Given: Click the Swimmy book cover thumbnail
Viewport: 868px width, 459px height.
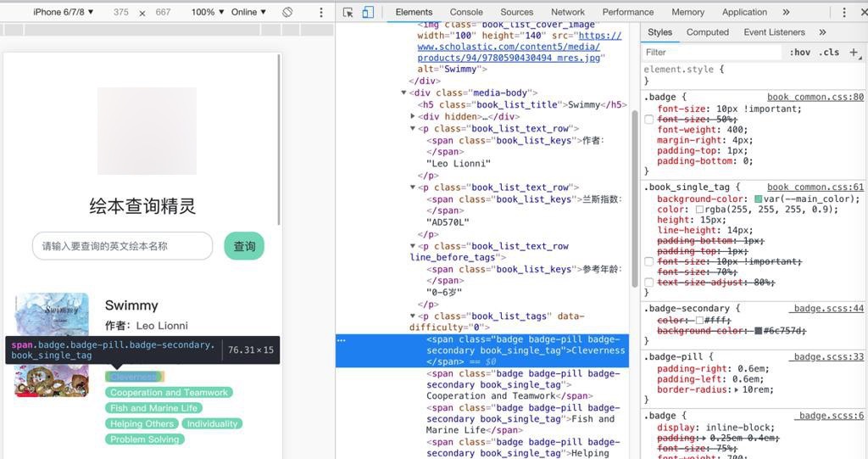Looking at the screenshot, I should (x=52, y=313).
